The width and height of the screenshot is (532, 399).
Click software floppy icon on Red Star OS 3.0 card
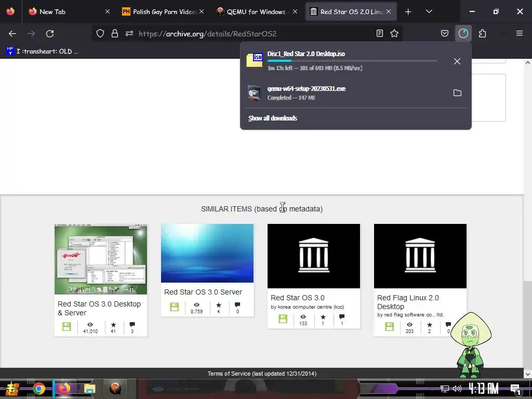click(x=283, y=319)
